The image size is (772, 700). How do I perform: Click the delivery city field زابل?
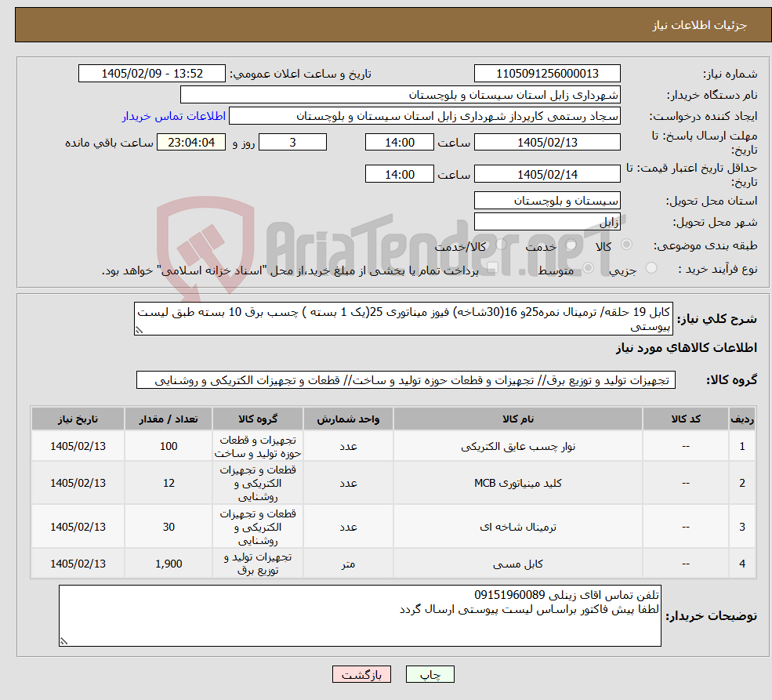(x=547, y=222)
